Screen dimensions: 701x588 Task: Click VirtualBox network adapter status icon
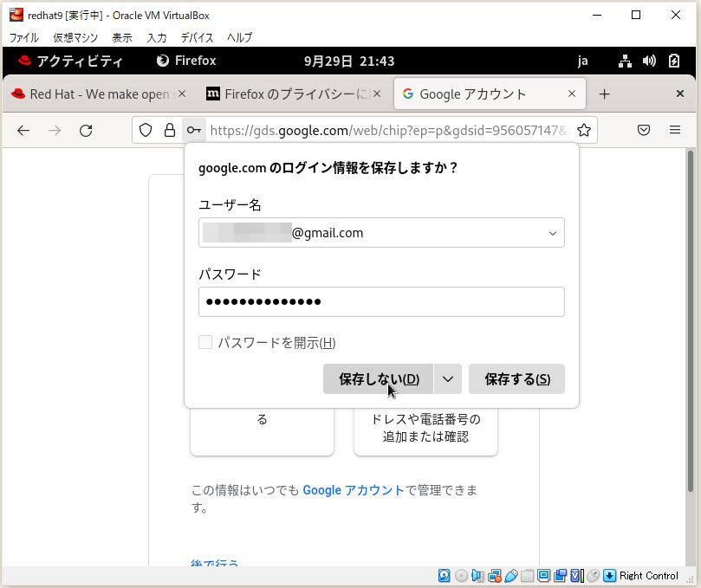click(495, 576)
